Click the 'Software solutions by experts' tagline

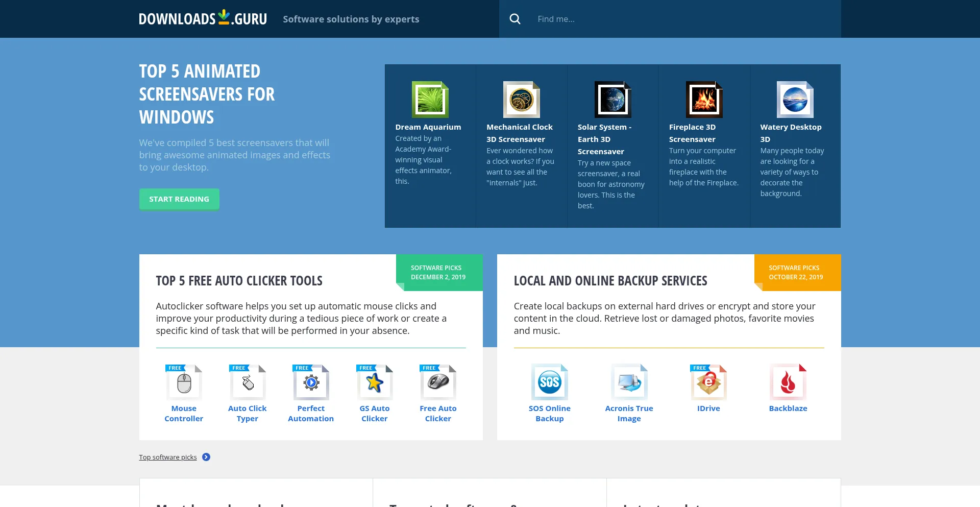pyautogui.click(x=351, y=19)
